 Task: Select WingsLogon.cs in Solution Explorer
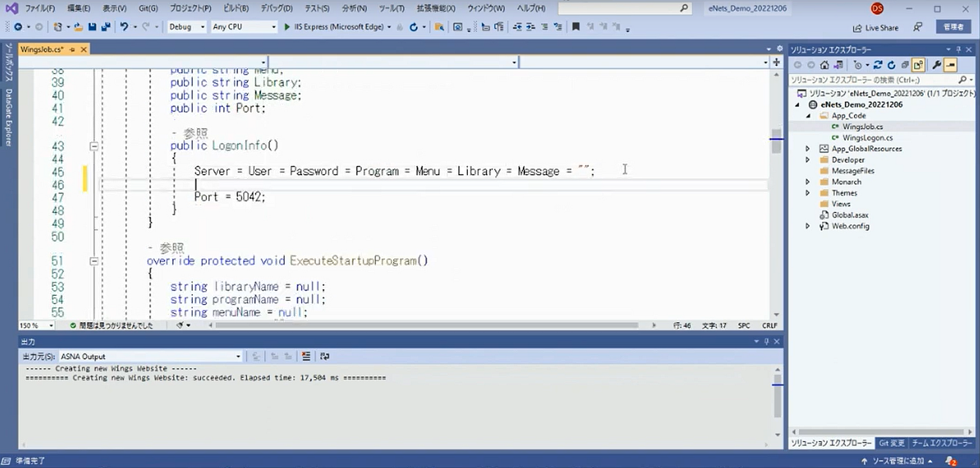[x=867, y=138]
